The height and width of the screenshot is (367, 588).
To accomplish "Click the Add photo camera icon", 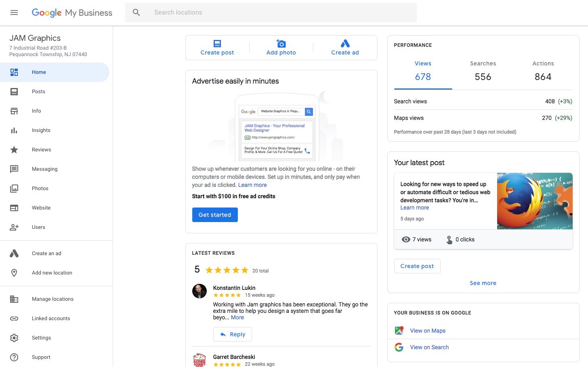I will pos(281,44).
